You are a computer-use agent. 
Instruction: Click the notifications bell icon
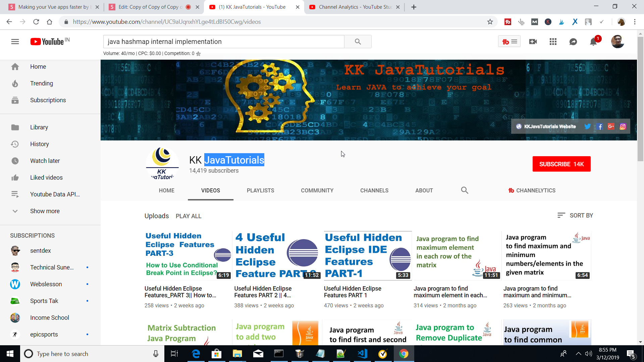pyautogui.click(x=593, y=42)
